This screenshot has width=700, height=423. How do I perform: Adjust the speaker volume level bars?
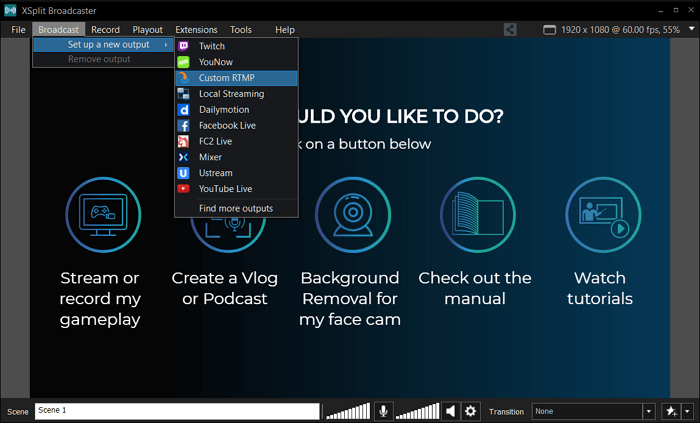pos(417,411)
